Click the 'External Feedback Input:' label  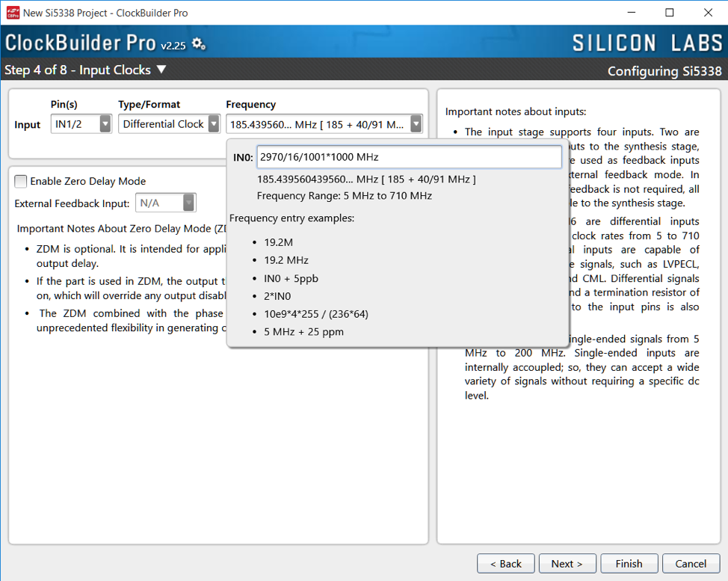coord(72,203)
